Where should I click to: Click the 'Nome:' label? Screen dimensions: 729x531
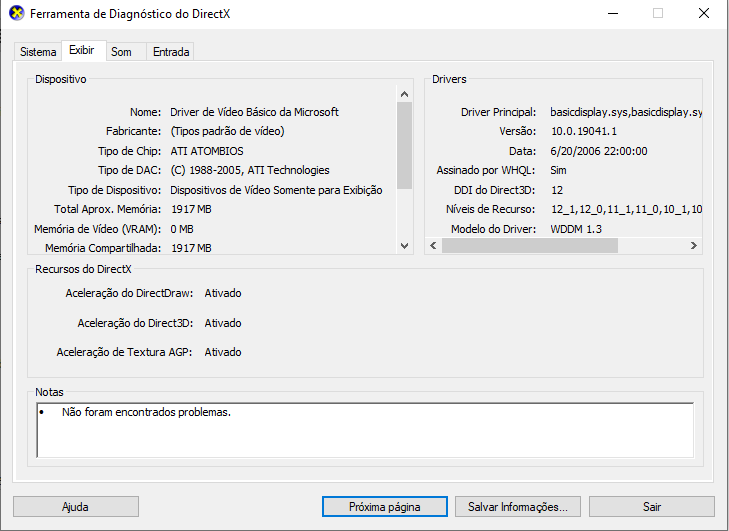point(146,112)
